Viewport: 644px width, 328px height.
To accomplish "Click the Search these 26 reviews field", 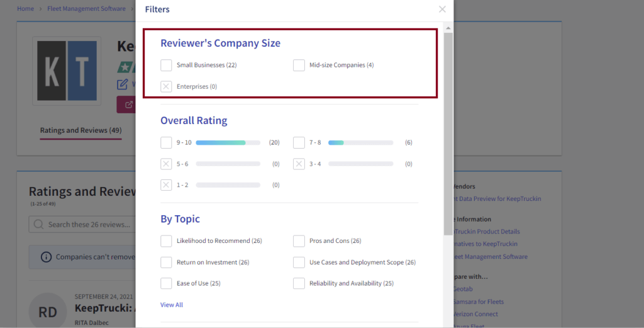I will [x=82, y=224].
